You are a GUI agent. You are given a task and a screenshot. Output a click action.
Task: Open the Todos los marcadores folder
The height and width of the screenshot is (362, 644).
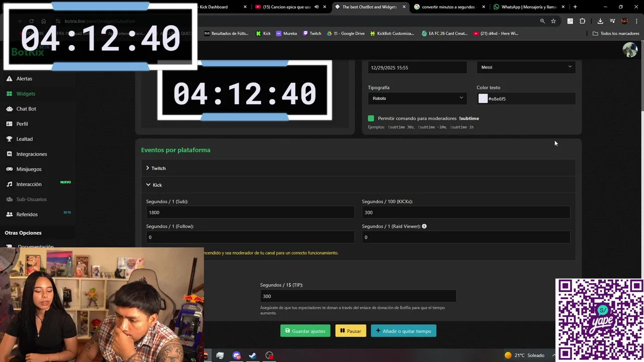616,34
